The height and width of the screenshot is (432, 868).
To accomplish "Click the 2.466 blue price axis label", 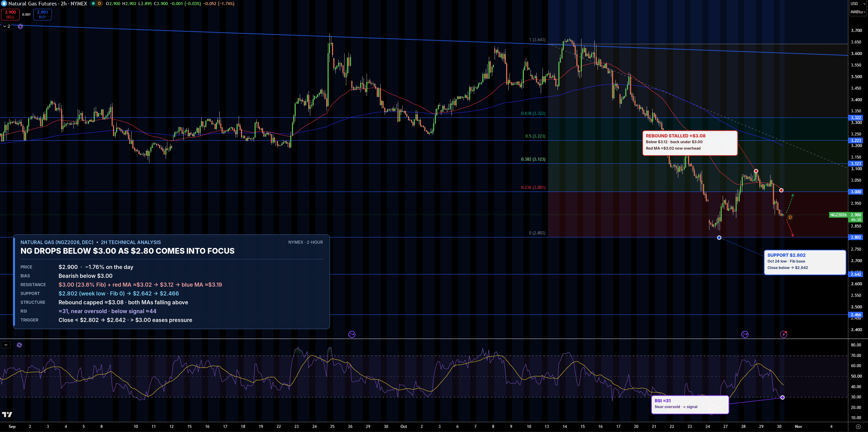I will point(856,315).
